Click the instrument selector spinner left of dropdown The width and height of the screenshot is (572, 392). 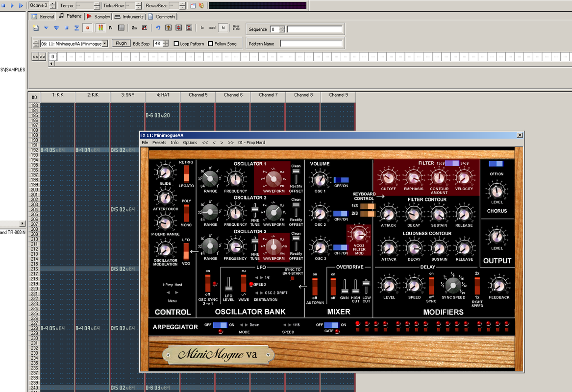[36, 44]
